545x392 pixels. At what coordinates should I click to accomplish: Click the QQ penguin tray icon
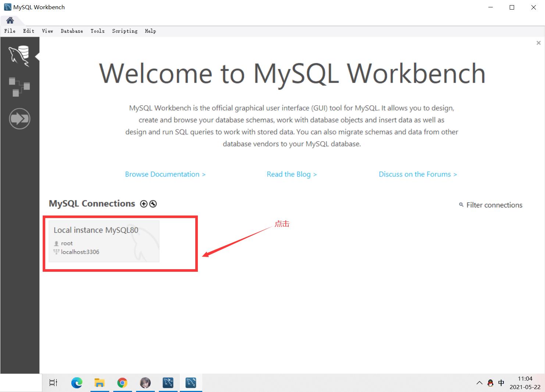click(490, 383)
